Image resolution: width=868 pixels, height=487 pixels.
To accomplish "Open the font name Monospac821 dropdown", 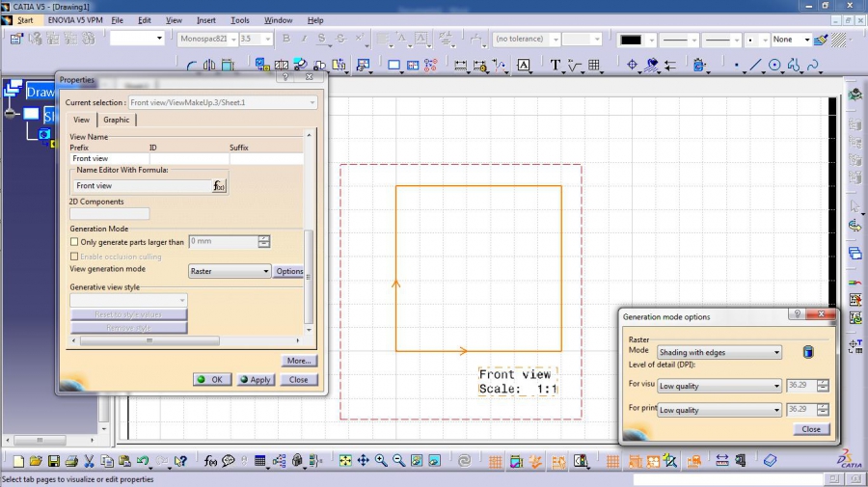I will click(208, 39).
